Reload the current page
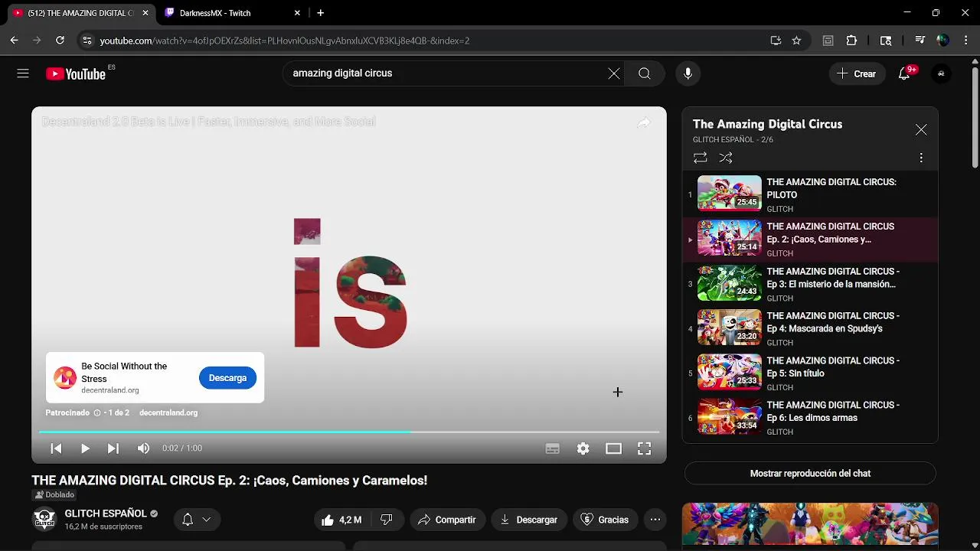Image resolution: width=980 pixels, height=551 pixels. click(60, 41)
